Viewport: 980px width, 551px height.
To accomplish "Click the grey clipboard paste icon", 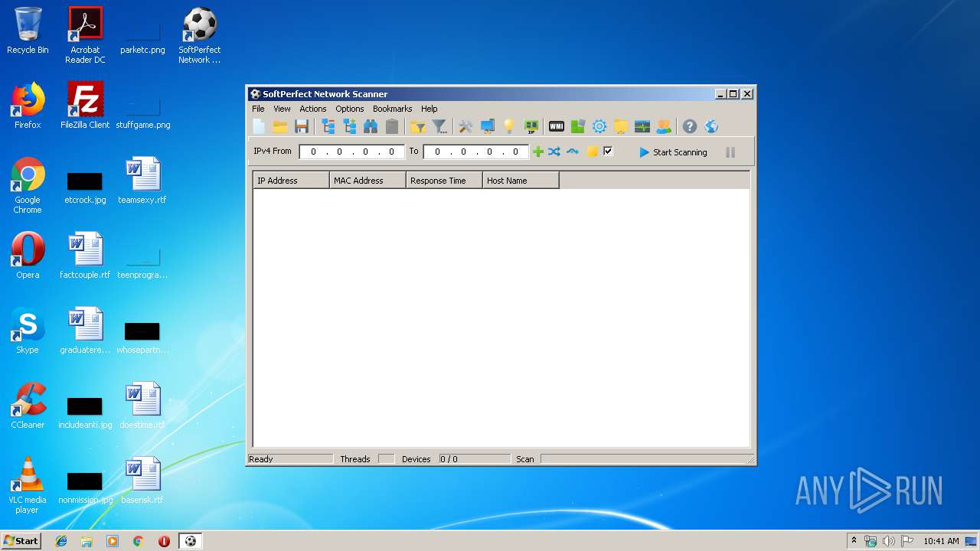I will click(392, 127).
